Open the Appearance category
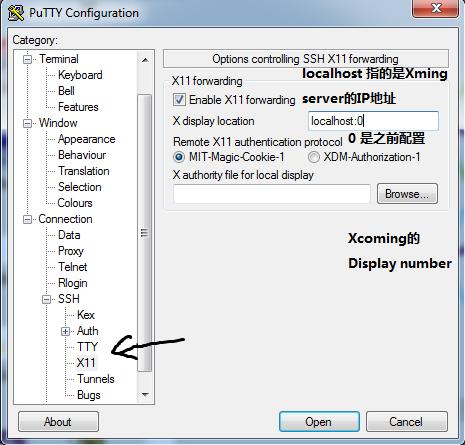This screenshot has width=465, height=445. click(x=86, y=139)
